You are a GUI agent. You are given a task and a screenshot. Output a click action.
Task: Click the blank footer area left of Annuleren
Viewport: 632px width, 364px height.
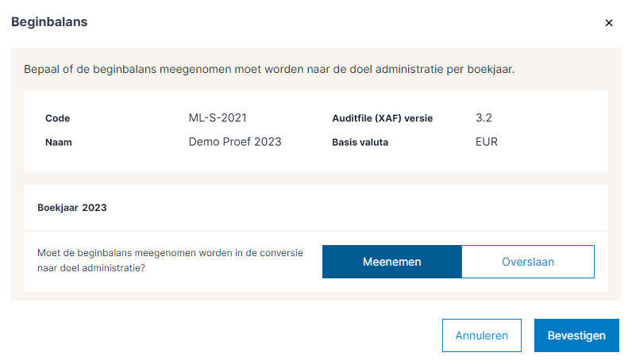click(222, 335)
